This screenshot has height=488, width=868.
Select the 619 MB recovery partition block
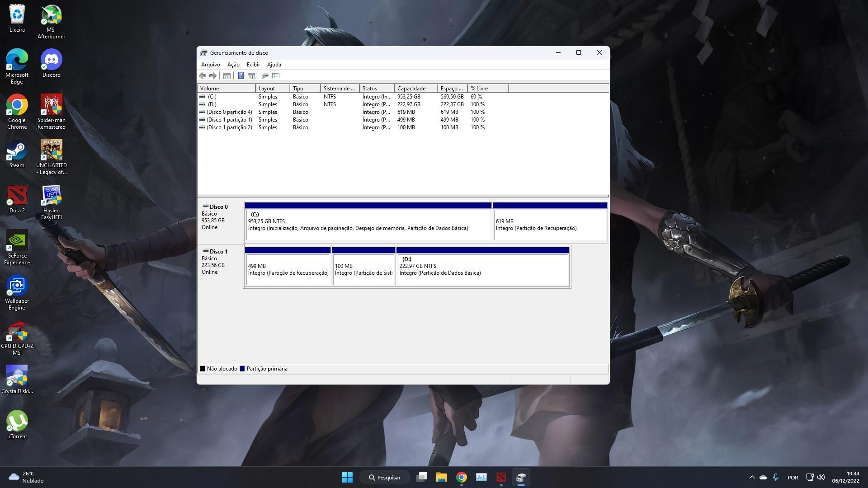click(550, 222)
